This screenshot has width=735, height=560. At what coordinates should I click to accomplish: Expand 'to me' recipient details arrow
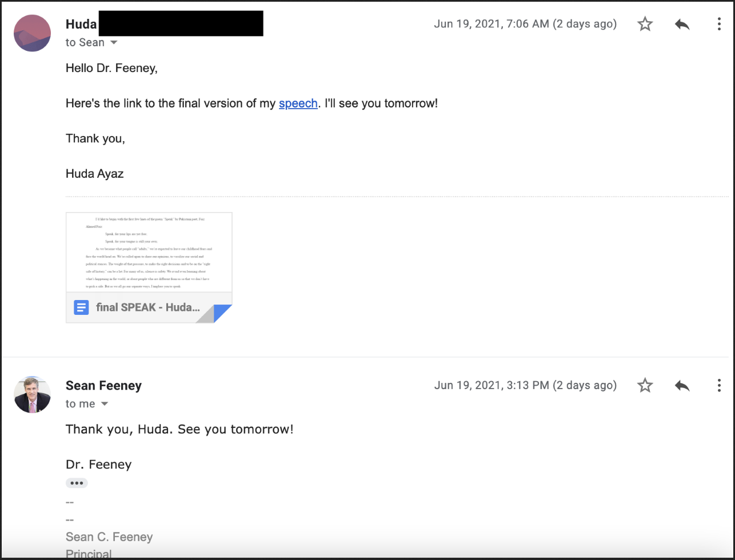click(105, 404)
